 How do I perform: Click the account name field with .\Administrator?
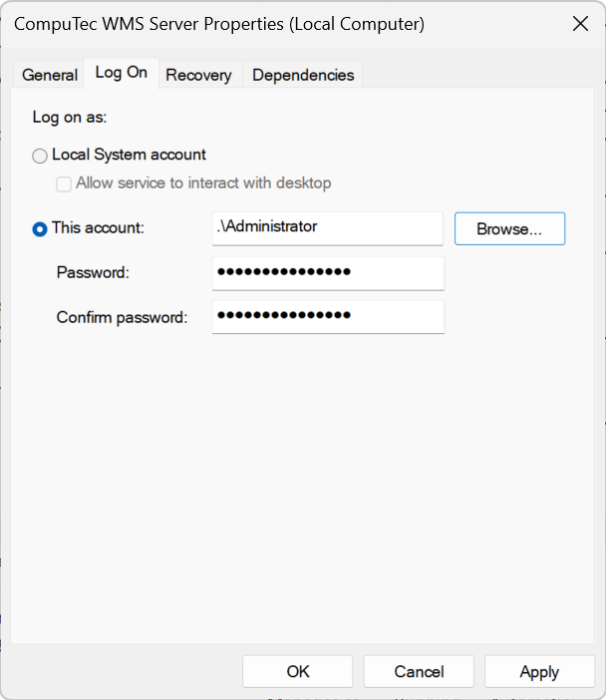click(328, 228)
